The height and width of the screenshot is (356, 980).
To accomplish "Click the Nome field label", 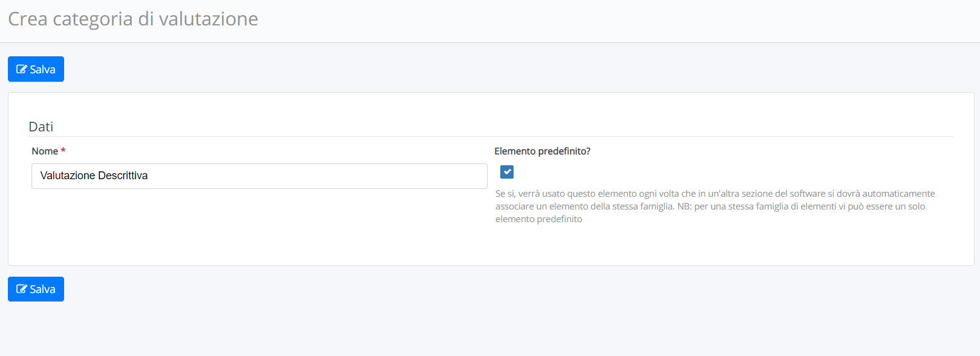I will point(45,151).
